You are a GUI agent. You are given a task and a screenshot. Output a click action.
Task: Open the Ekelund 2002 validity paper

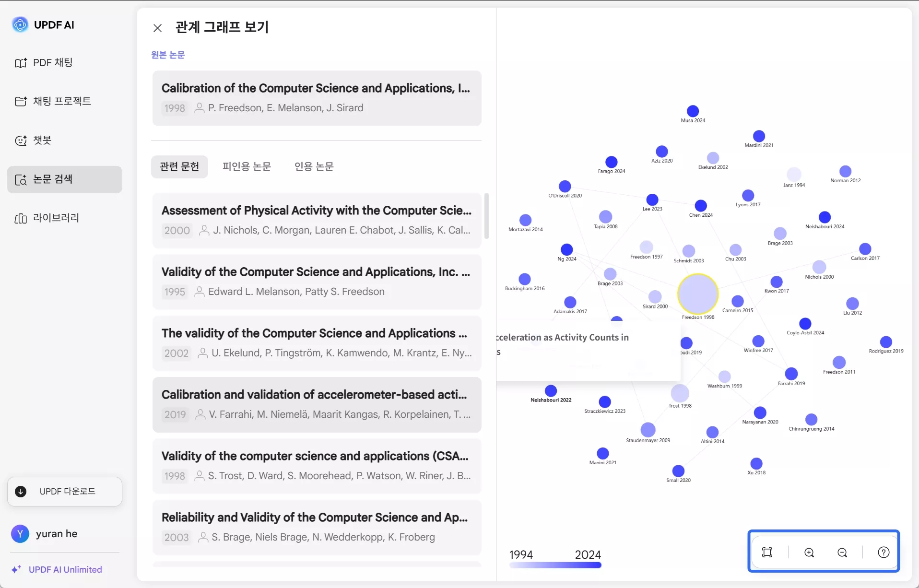pos(317,343)
